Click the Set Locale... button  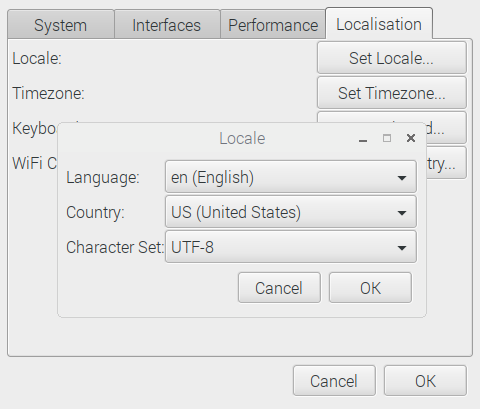(x=392, y=58)
